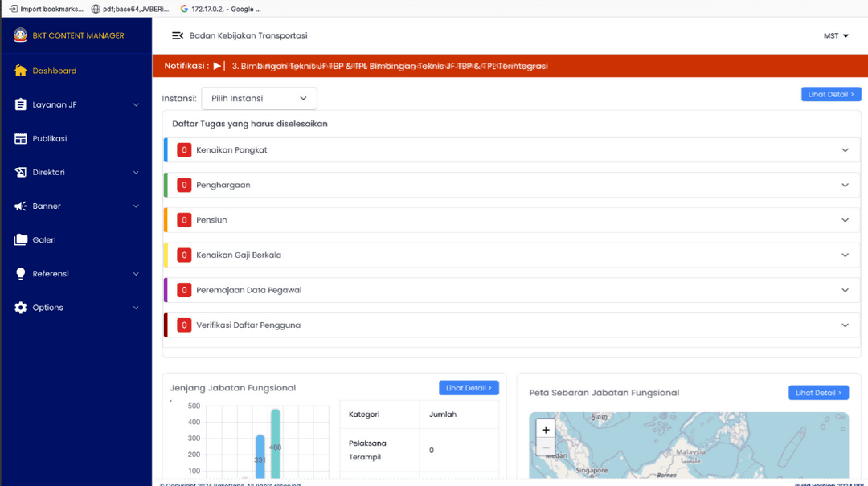Click Lihat Detail button beside Instansi selector

click(x=831, y=94)
